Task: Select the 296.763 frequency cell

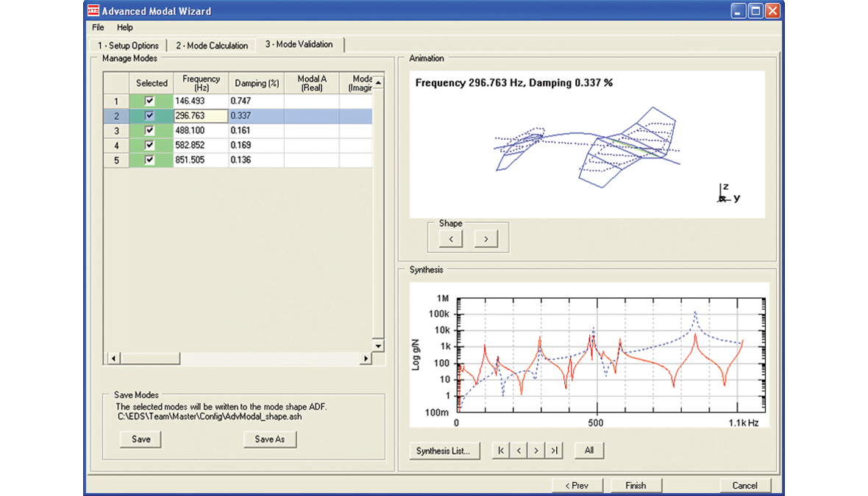Action: tap(200, 116)
